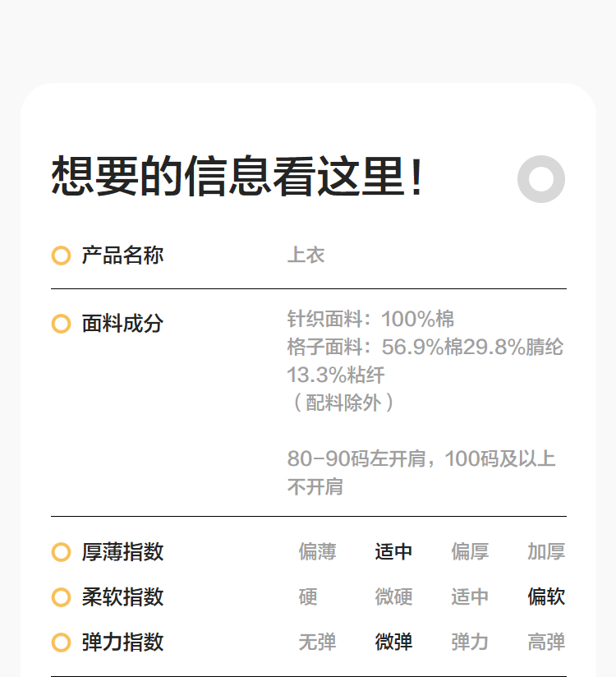Choose 微硬 softness option

pyautogui.click(x=393, y=597)
